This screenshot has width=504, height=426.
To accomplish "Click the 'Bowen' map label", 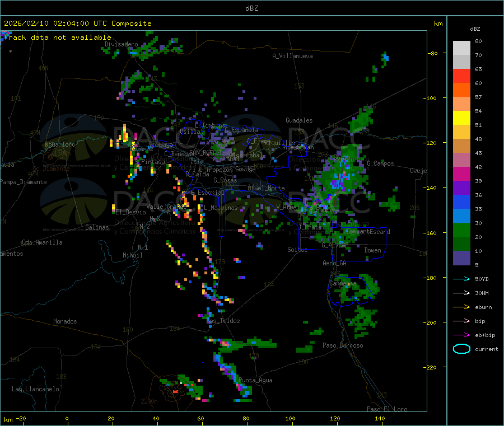I will tap(373, 250).
